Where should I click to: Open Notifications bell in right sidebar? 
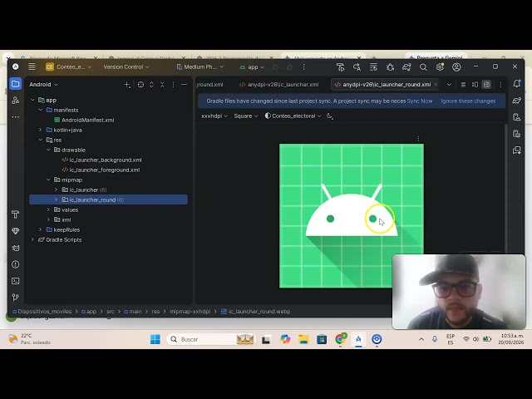(517, 84)
